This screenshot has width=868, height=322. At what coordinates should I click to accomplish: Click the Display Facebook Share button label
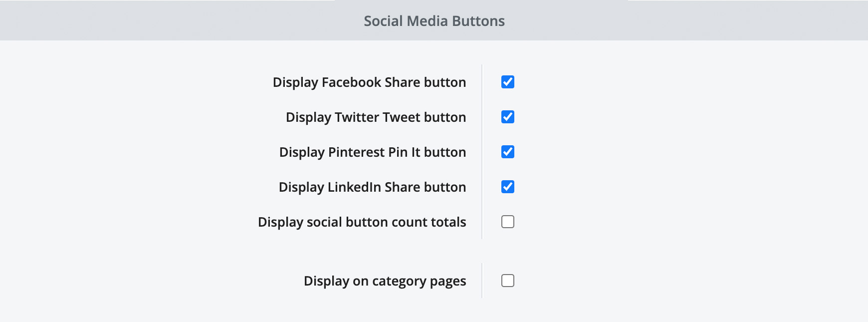[x=369, y=82]
